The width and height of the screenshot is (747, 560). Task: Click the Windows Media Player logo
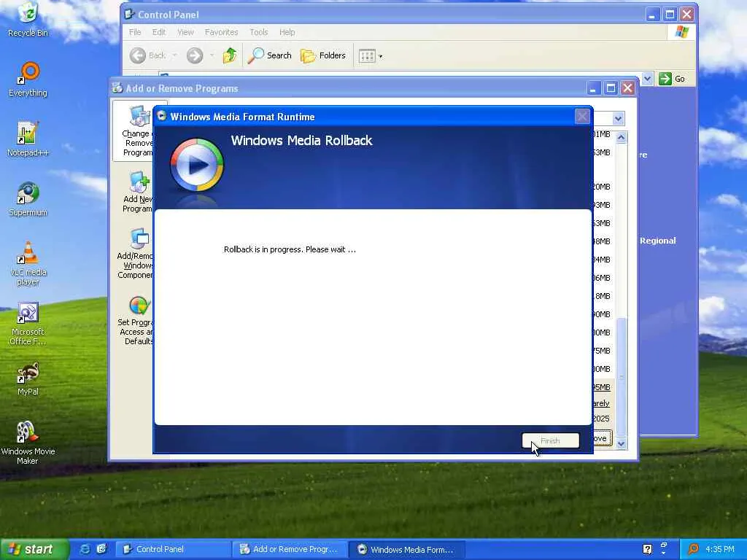196,165
